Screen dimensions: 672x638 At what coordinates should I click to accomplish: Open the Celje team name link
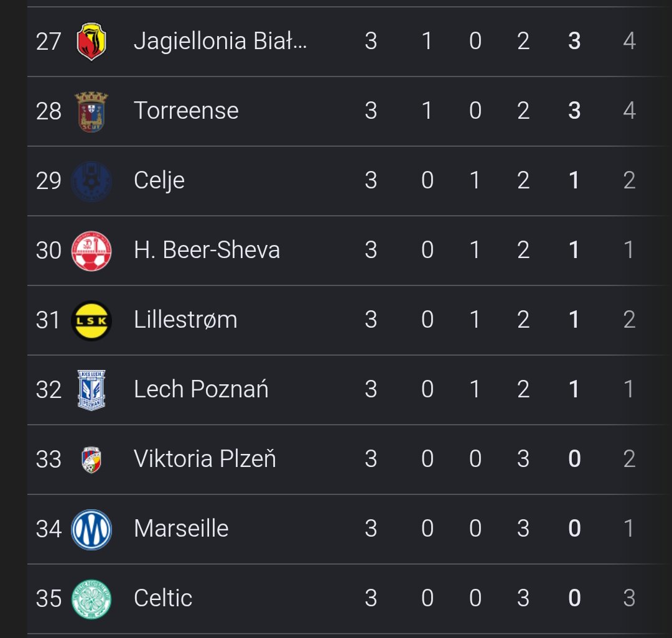[x=159, y=180]
